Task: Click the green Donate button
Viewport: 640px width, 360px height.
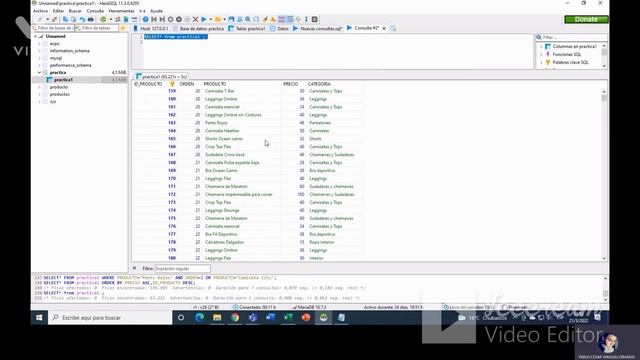Action: 586,19
